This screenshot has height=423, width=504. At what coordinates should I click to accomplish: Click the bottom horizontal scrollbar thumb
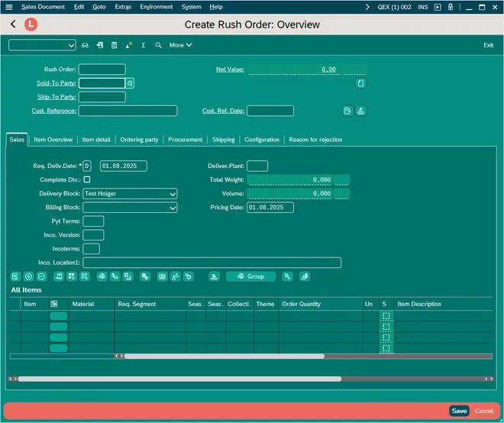[x=179, y=379]
